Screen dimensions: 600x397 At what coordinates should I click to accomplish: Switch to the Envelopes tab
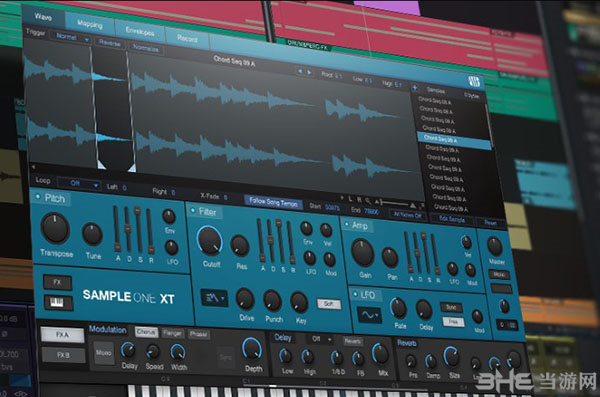point(140,32)
